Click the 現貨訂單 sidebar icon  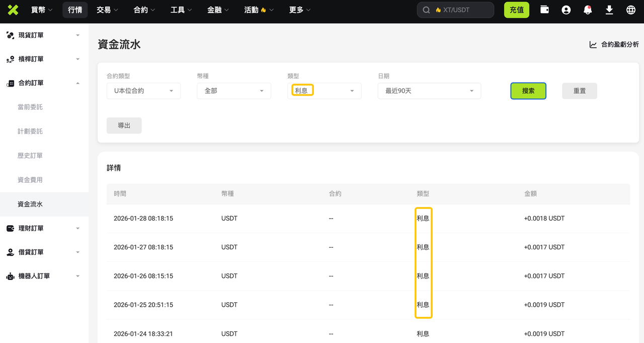coord(10,35)
